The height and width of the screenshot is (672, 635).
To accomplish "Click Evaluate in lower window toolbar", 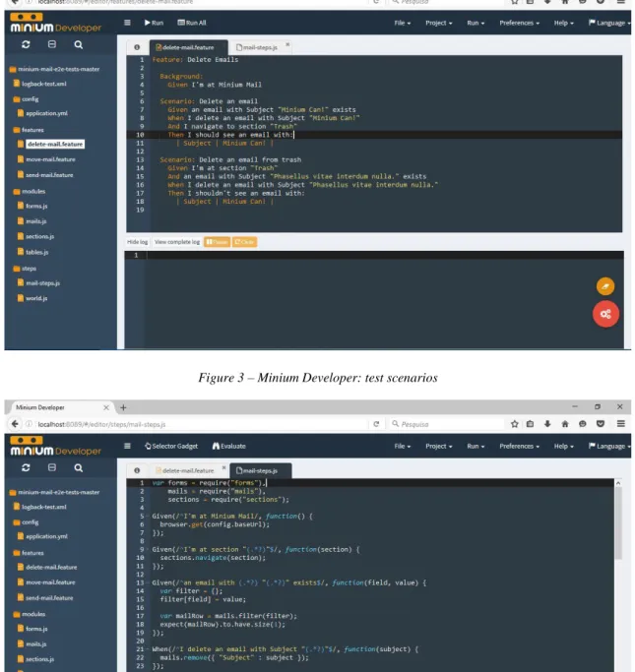I will tap(229, 446).
